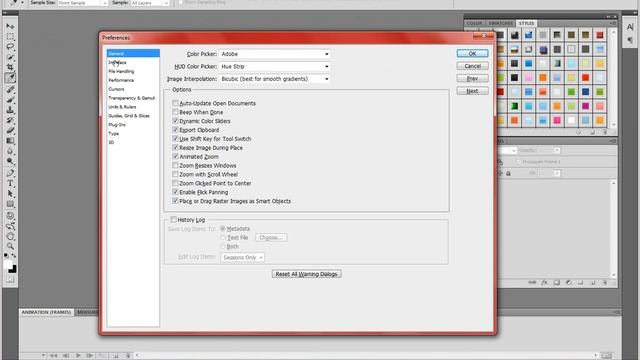Select Animation (Frames) tab
This screenshot has width=640, height=360.
[x=46, y=312]
